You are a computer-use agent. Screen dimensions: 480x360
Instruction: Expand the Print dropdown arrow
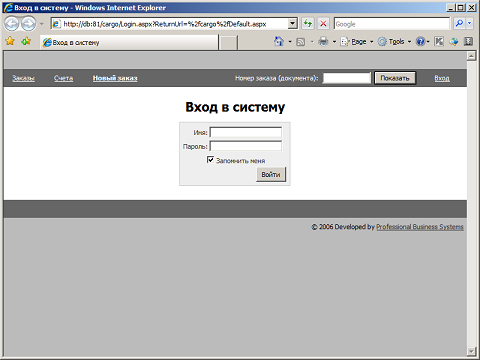pyautogui.click(x=334, y=42)
